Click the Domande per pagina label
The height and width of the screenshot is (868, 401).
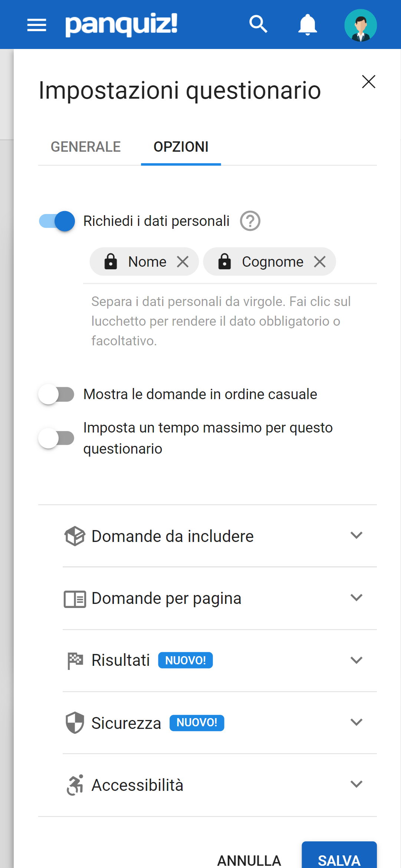(x=167, y=599)
